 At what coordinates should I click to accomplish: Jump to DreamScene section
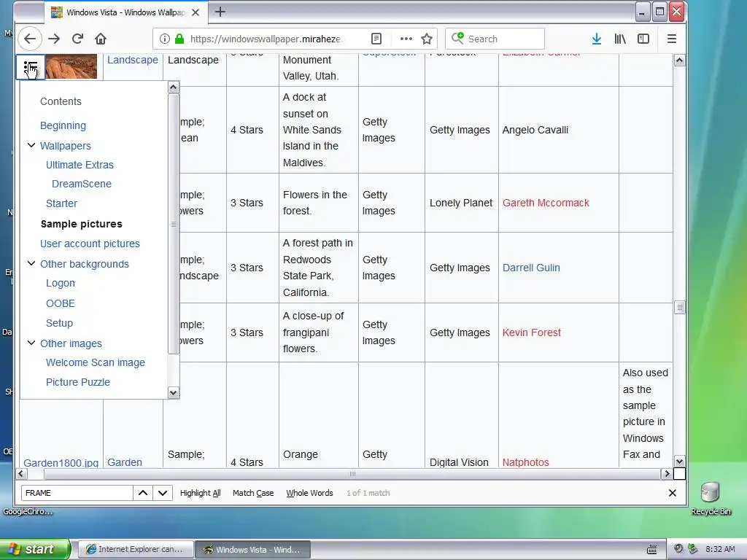pyautogui.click(x=82, y=184)
